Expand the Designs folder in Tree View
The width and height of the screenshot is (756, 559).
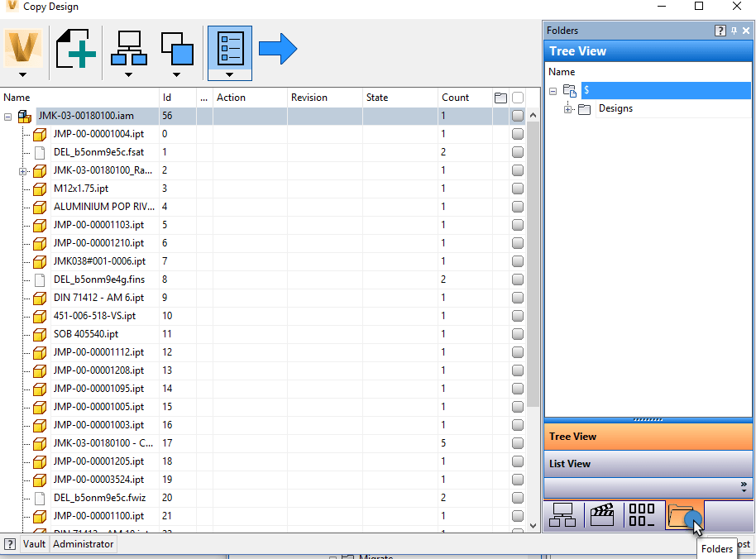(567, 108)
